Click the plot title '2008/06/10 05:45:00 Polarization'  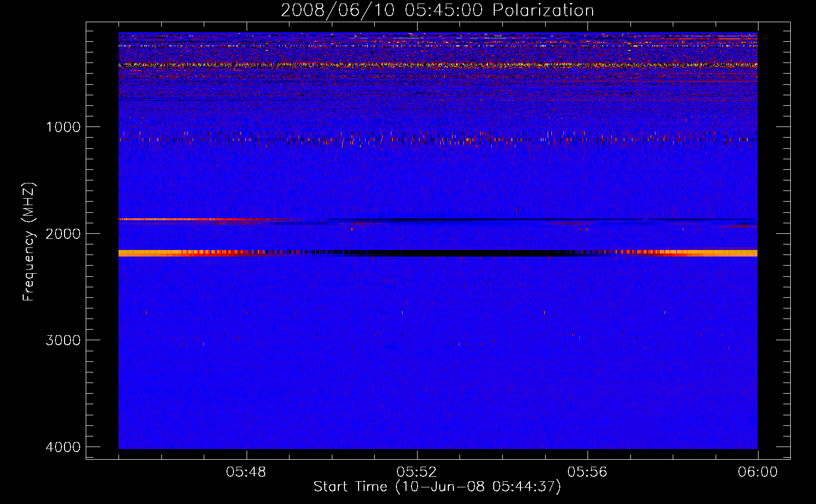tap(437, 11)
